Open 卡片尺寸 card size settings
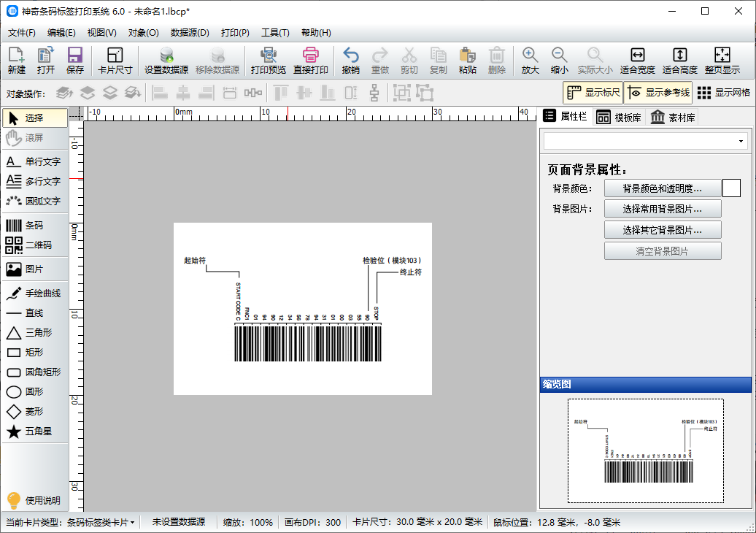This screenshot has height=533, width=756. tap(115, 61)
